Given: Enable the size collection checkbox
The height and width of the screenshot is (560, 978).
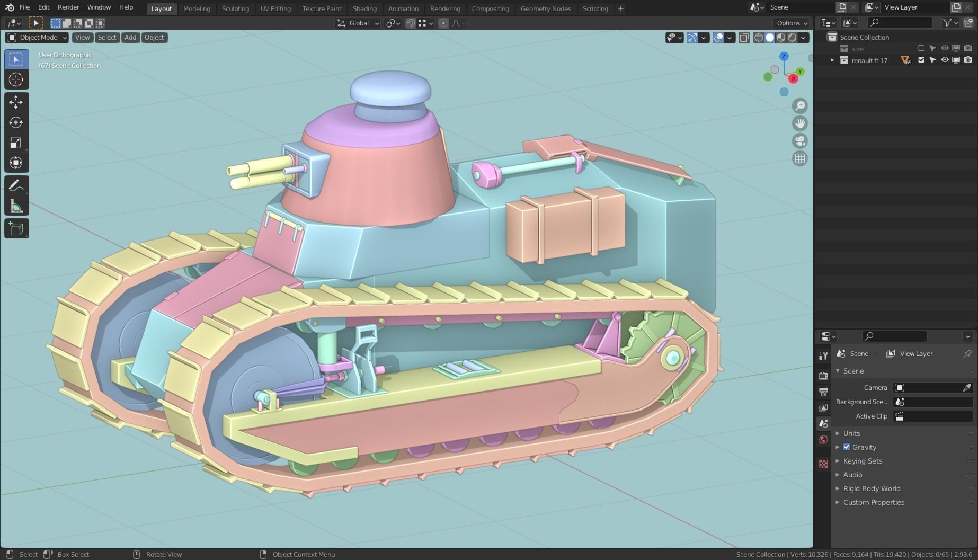Looking at the screenshot, I should point(921,49).
